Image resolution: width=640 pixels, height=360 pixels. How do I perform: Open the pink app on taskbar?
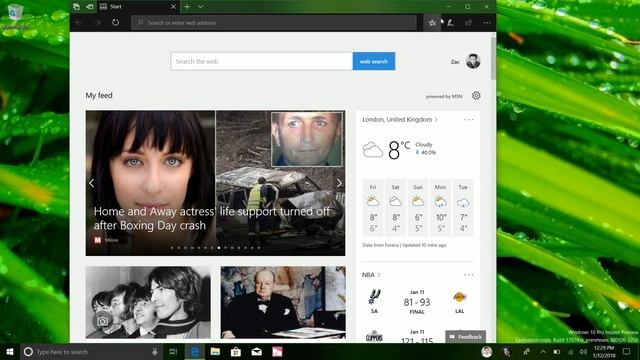[x=277, y=351]
